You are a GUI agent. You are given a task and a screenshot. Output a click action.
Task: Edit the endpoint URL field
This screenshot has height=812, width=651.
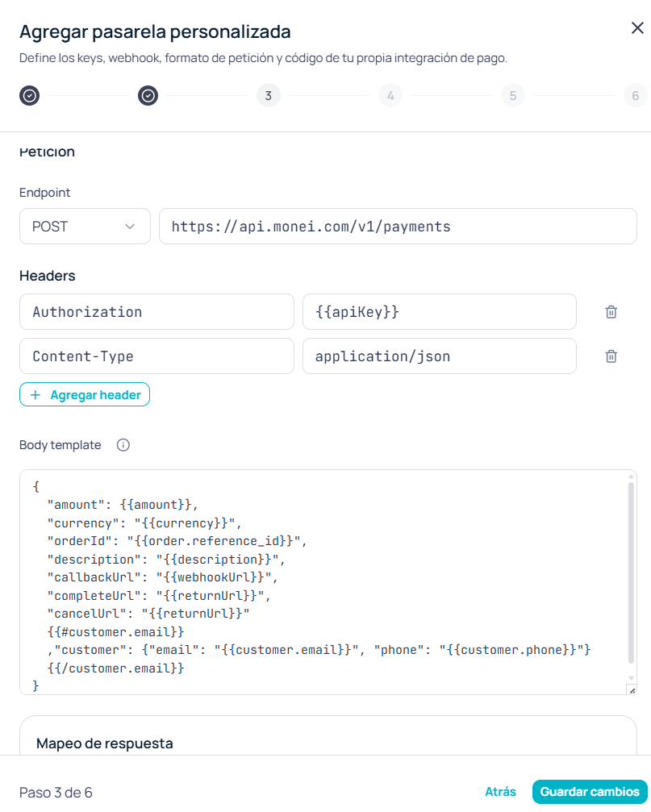[398, 227]
